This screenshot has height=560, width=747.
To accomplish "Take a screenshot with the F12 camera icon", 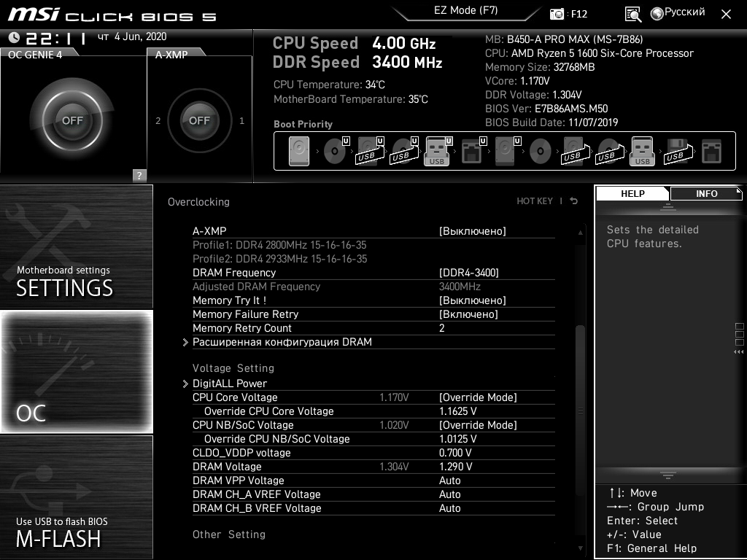I will pos(557,14).
